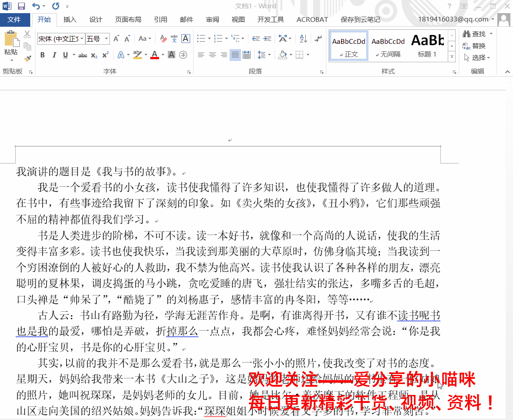The width and height of the screenshot is (513, 420).
Task: Click numbered list icon
Action: [218, 39]
